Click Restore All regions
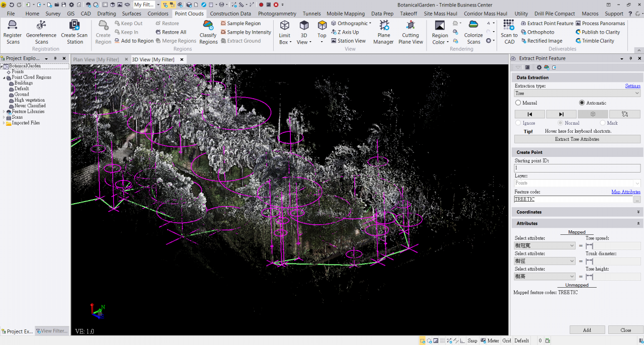The width and height of the screenshot is (644, 345). pos(171,32)
